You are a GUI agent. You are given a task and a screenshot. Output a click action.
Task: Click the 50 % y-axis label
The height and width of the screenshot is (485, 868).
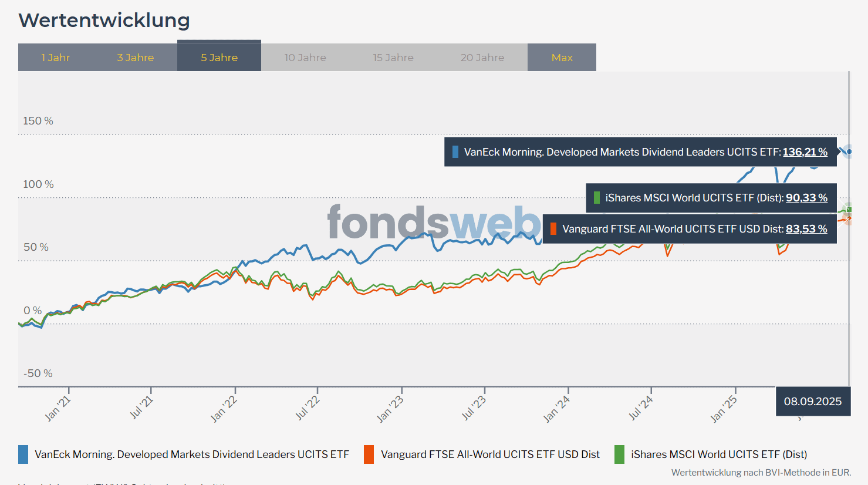(36, 247)
